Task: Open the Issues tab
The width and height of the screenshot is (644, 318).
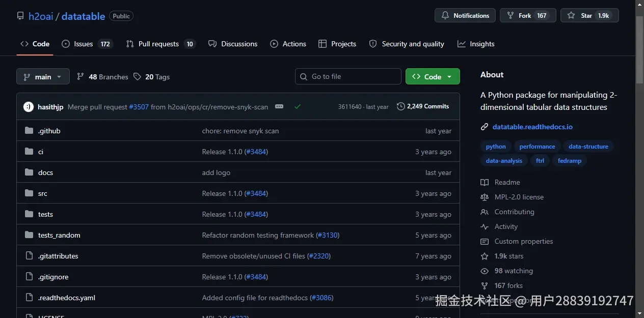Action: click(87, 44)
